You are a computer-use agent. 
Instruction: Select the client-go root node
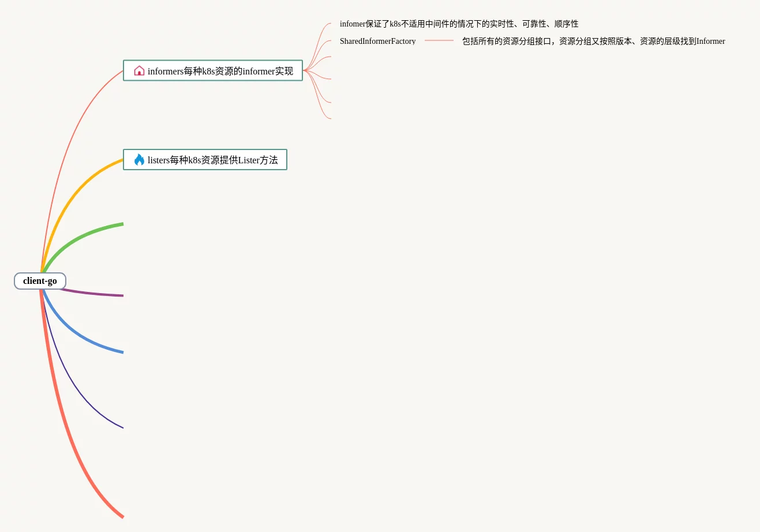[40, 281]
